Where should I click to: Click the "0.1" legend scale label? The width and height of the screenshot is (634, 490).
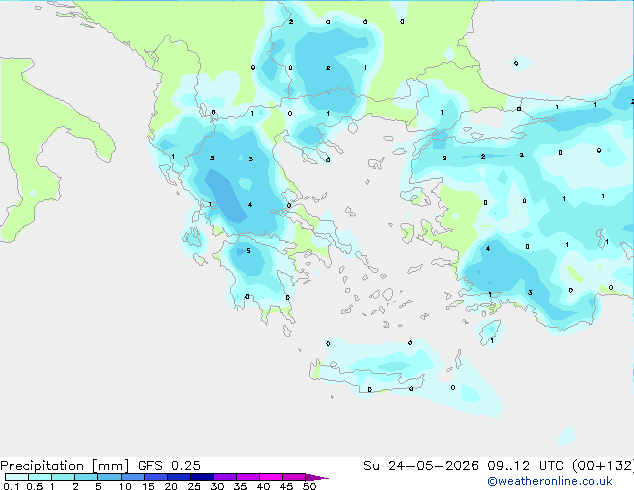(11, 486)
